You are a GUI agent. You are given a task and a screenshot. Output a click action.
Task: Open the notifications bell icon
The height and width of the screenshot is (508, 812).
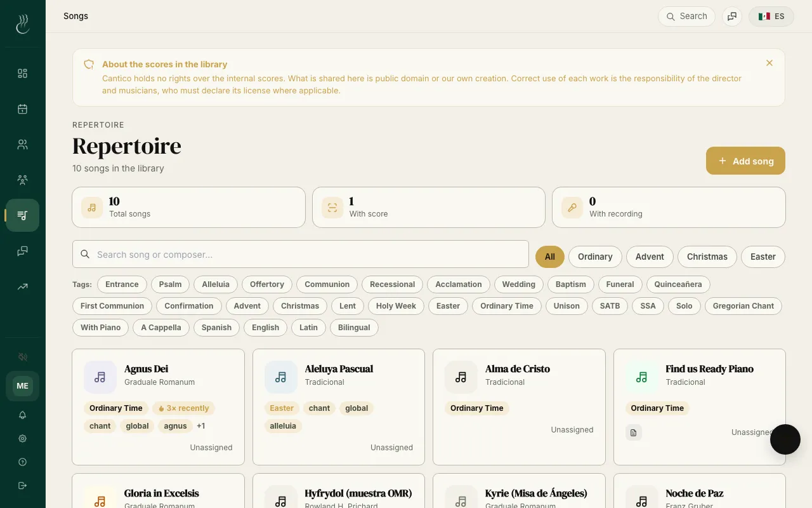click(23, 415)
